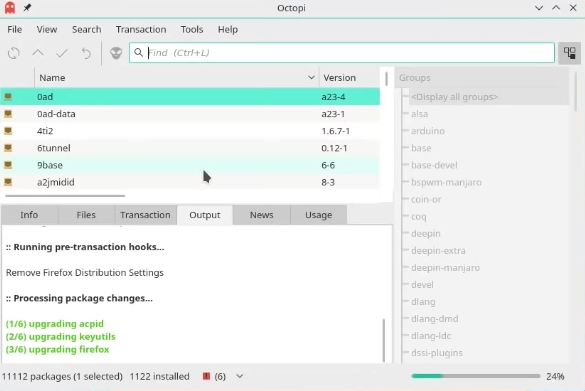Switch to the Usage tab

[x=319, y=215]
